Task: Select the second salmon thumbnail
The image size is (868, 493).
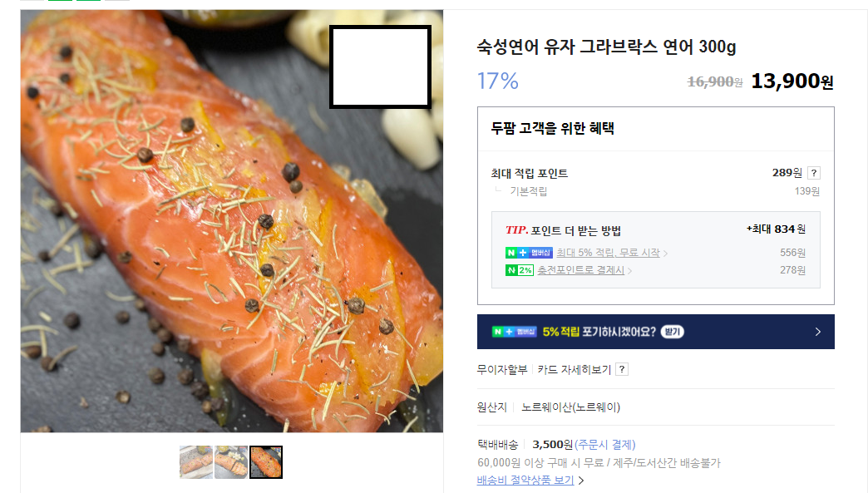Action: [231, 462]
